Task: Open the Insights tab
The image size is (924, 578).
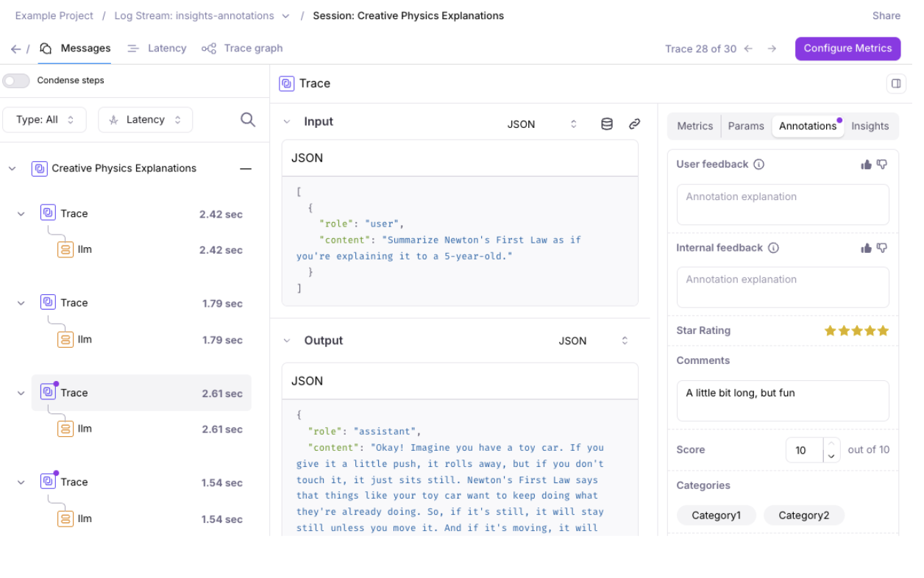Action: coord(870,126)
